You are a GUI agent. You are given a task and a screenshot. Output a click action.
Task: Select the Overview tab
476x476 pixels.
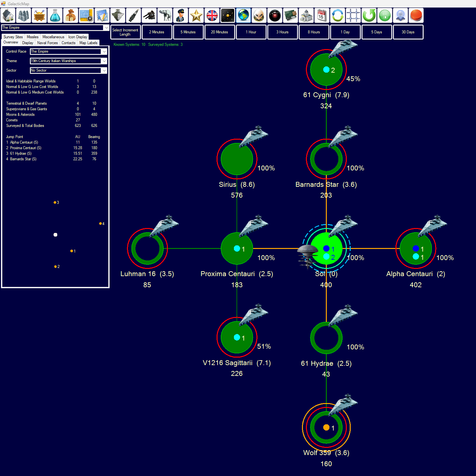click(x=11, y=43)
